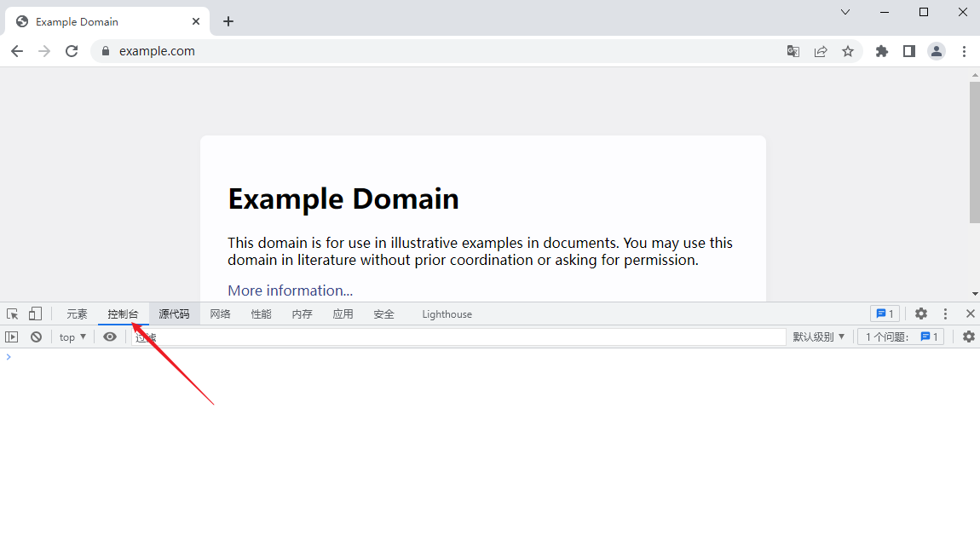This screenshot has height=558, width=980.
Task: Click the console prompt input line
Action: [x=490, y=357]
